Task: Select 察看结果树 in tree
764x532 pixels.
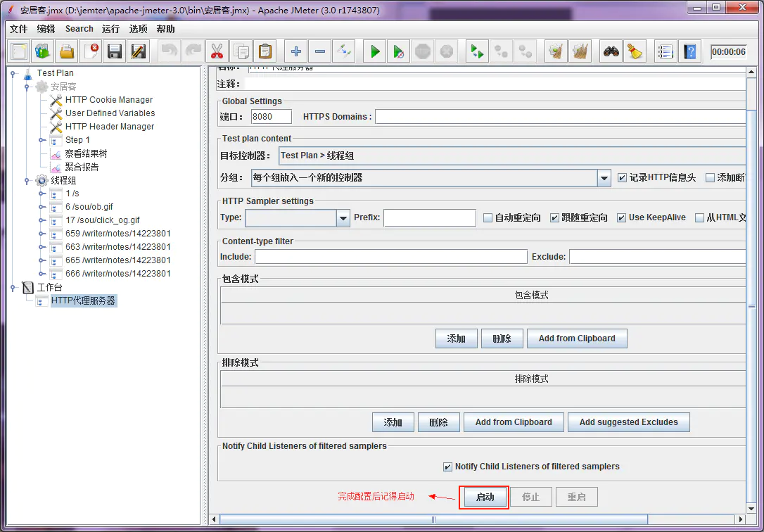Action: coord(87,154)
